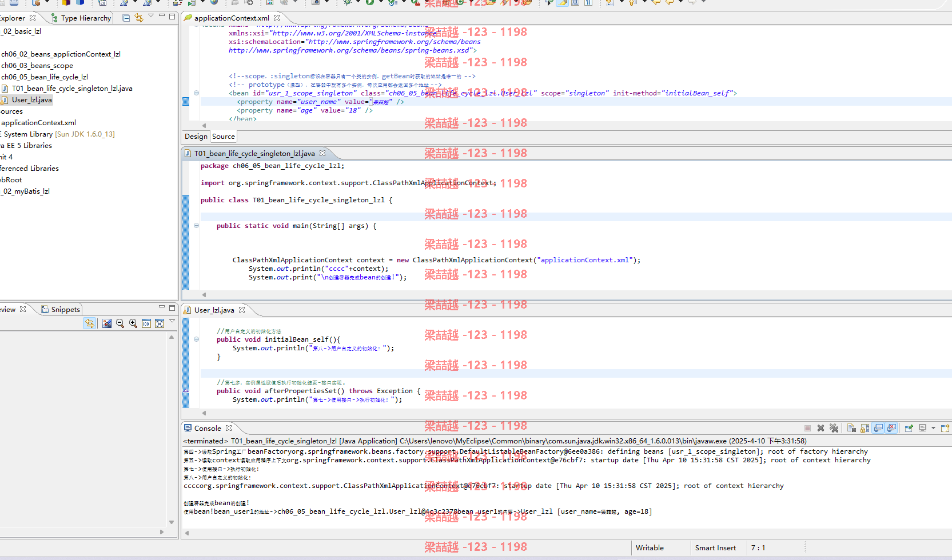Click XML editor horizontal scroll left arrow
Viewport: 952px width, 560px height.
click(x=204, y=126)
